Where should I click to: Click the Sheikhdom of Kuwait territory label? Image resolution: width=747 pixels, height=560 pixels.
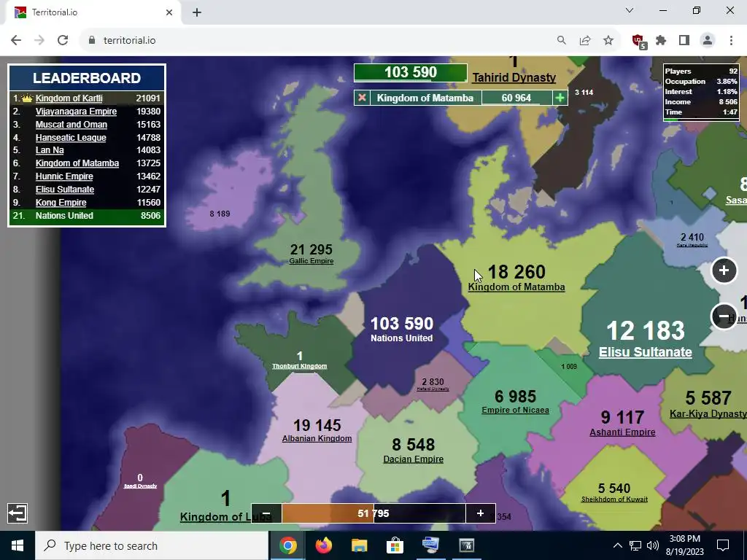(614, 499)
